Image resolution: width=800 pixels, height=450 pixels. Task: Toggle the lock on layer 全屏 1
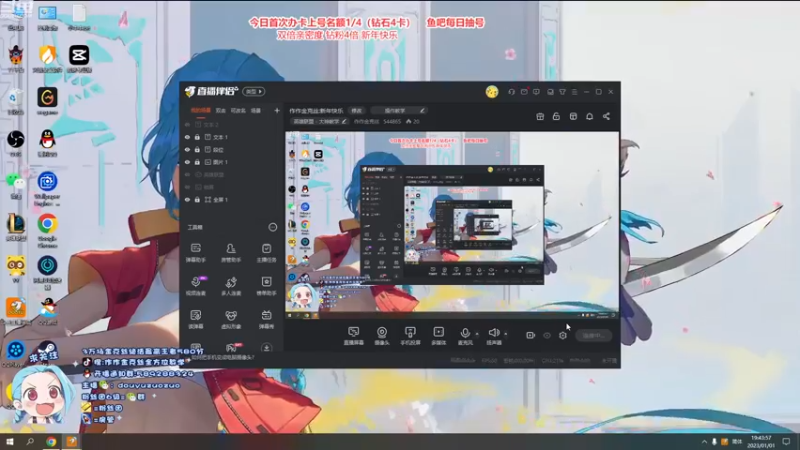(197, 199)
